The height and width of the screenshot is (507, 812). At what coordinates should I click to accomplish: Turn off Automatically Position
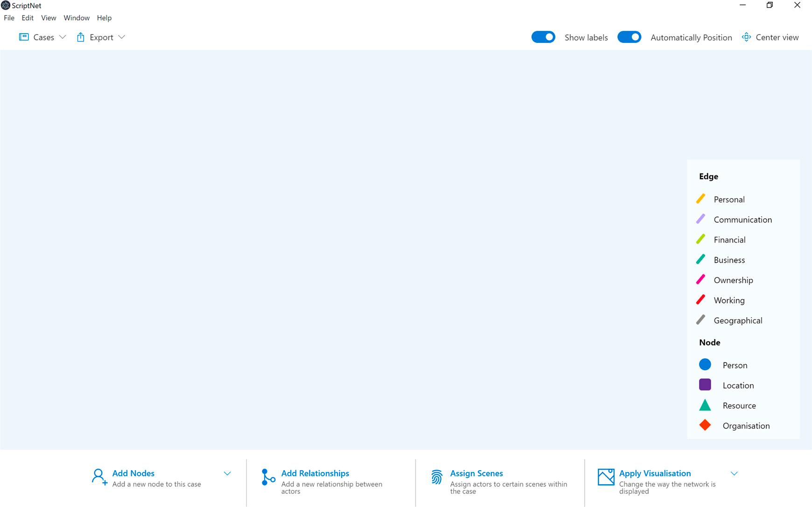tap(629, 36)
